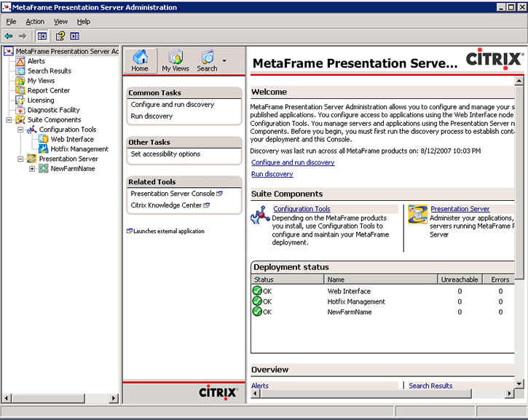Viewport: 528px width, 420px height.
Task: Click OK status icon for Web Interface
Action: tap(257, 290)
